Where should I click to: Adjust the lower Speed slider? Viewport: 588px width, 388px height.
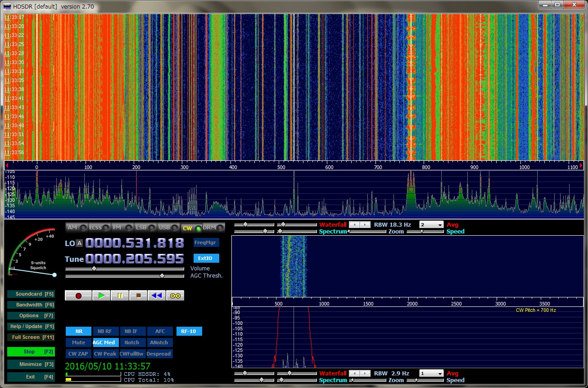pyautogui.click(x=425, y=380)
